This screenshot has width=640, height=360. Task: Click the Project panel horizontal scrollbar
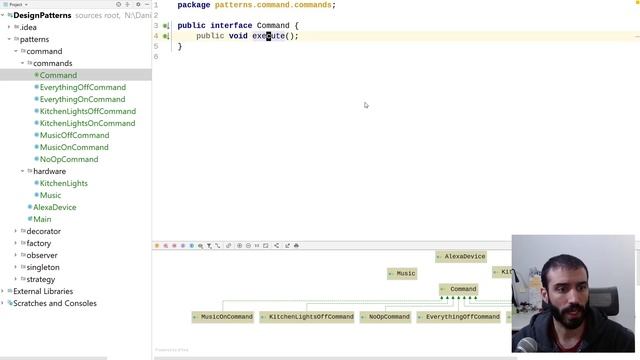53,358
